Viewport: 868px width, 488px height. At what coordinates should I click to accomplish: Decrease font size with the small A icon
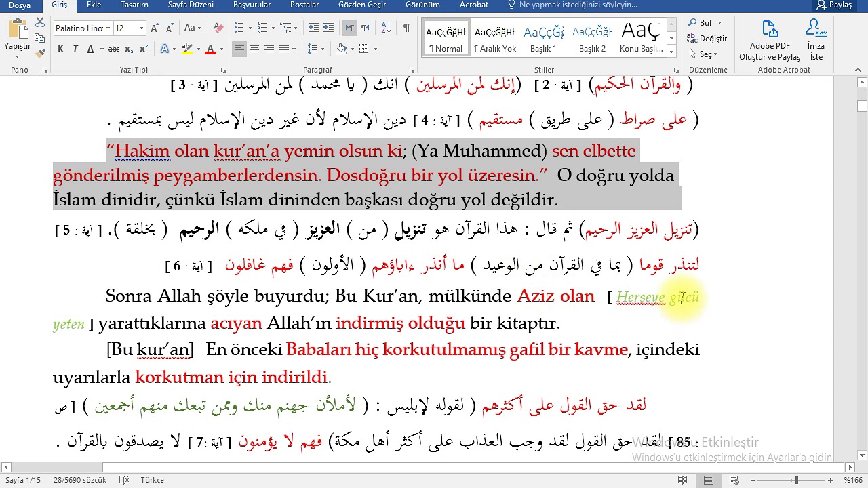coord(170,28)
